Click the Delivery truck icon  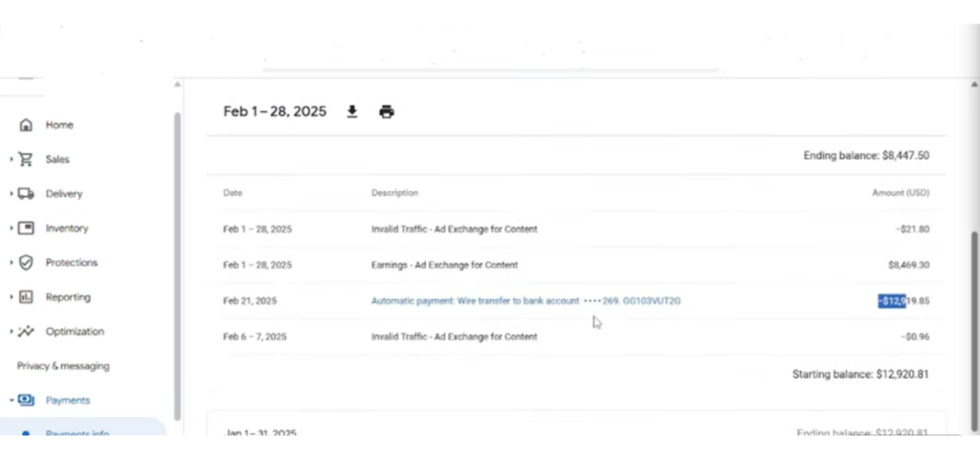pyautogui.click(x=26, y=194)
